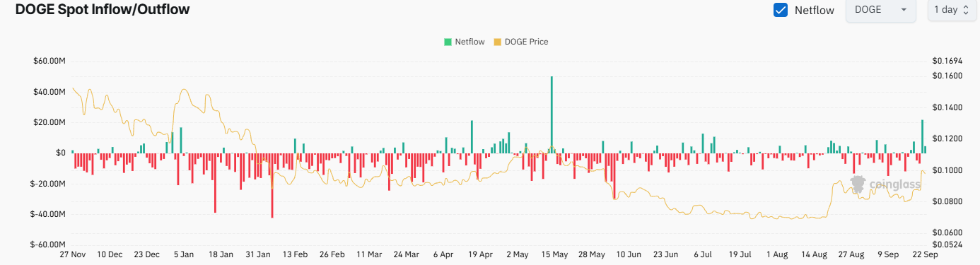Open the DOGE coin dropdown
The height and width of the screenshot is (265, 980).
pos(881,10)
